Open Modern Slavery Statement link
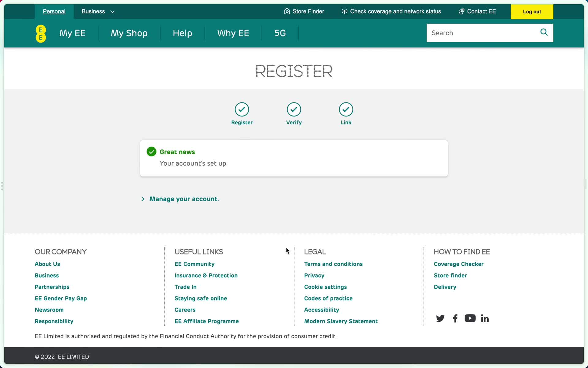588x368 pixels. 341,321
